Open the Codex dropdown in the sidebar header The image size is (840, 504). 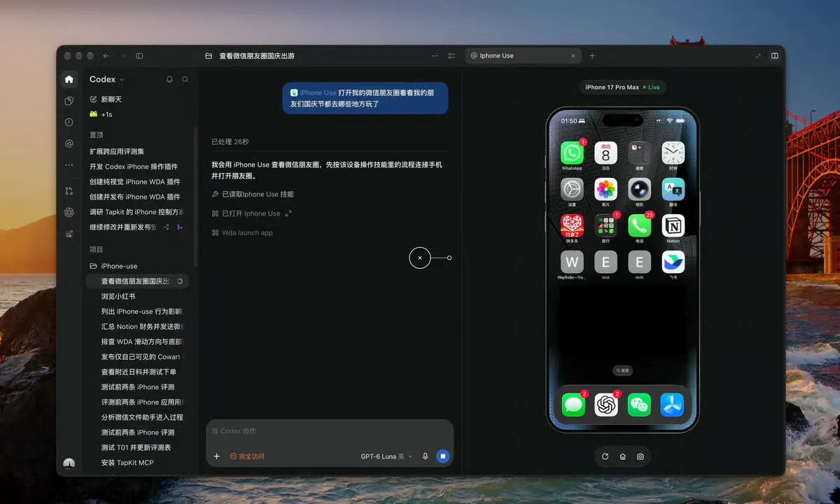tap(106, 80)
